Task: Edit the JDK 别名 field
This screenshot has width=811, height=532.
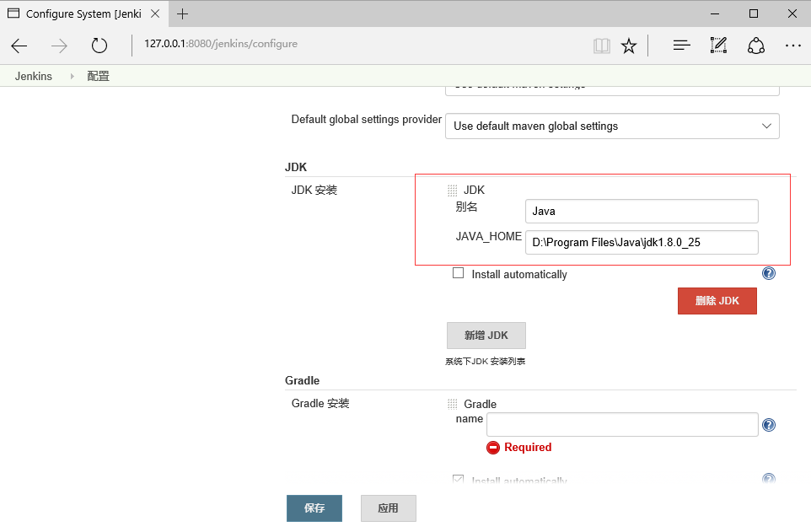Action: [x=642, y=211]
